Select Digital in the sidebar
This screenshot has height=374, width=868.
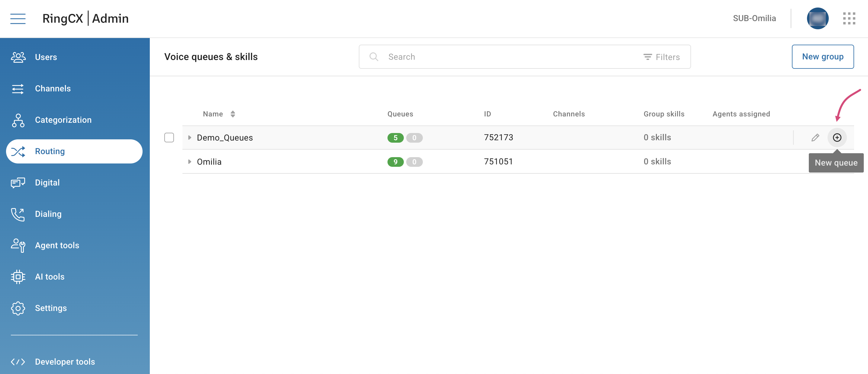point(47,182)
